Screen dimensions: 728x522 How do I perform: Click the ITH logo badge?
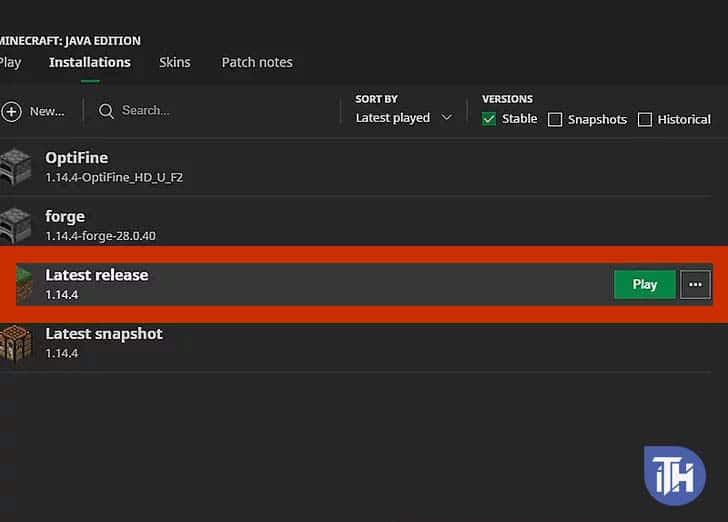coord(675,475)
